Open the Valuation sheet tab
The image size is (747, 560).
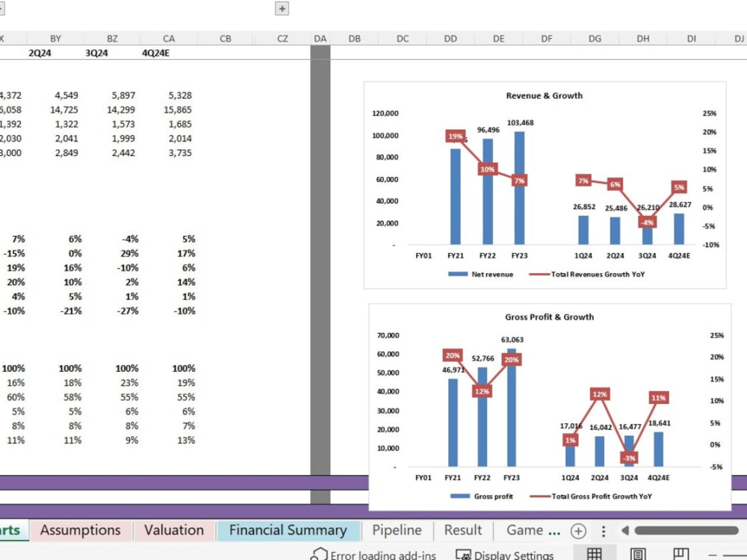pos(174,530)
